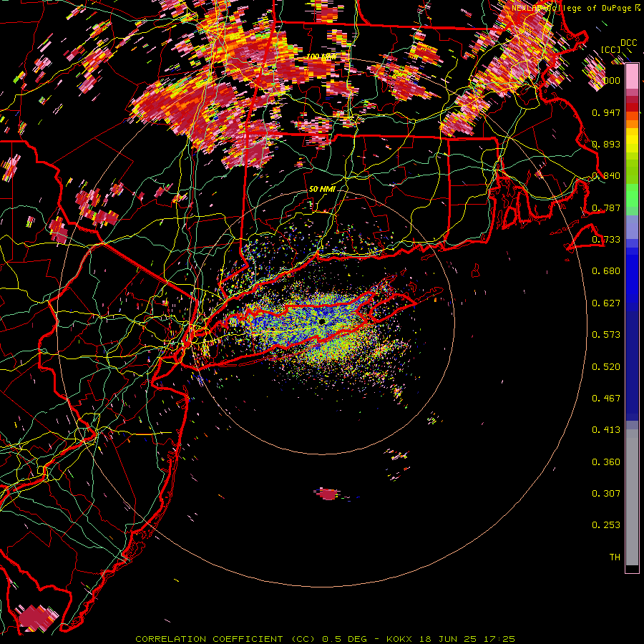Select the 0.467 legend value

pyautogui.click(x=606, y=399)
